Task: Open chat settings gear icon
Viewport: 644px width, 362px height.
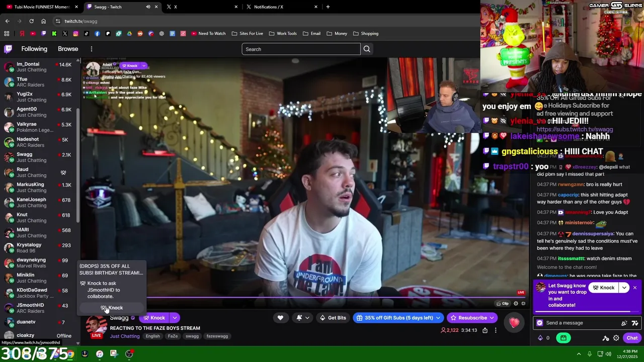Action: (x=616, y=338)
